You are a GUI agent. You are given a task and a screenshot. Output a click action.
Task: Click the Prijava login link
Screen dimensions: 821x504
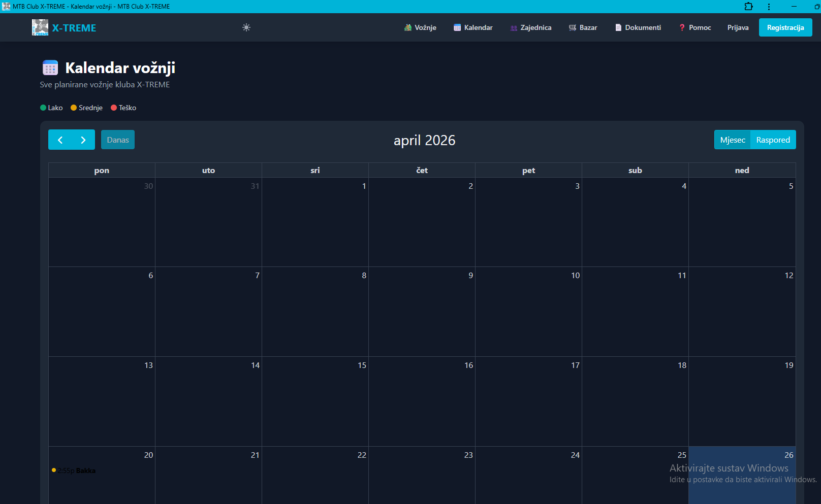(738, 27)
